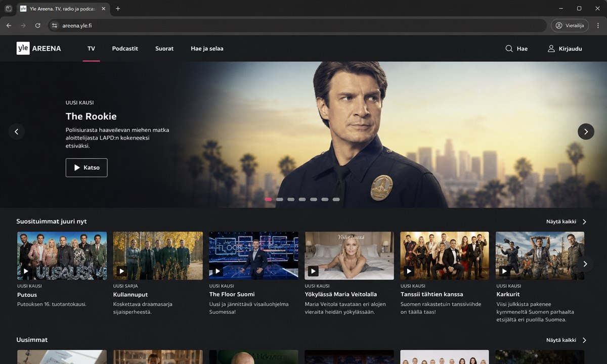Open Tanssii tähtien kanssa title link

[432, 294]
